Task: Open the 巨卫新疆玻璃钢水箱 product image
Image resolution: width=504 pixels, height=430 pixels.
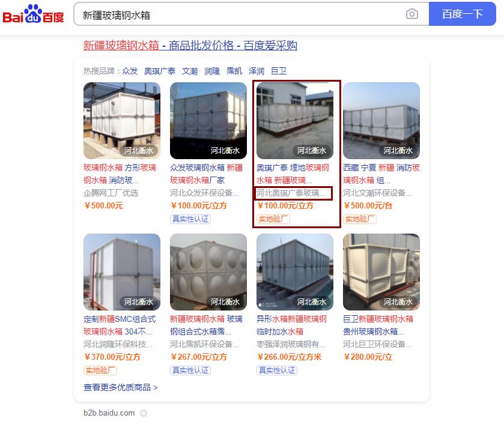Action: pos(381,272)
